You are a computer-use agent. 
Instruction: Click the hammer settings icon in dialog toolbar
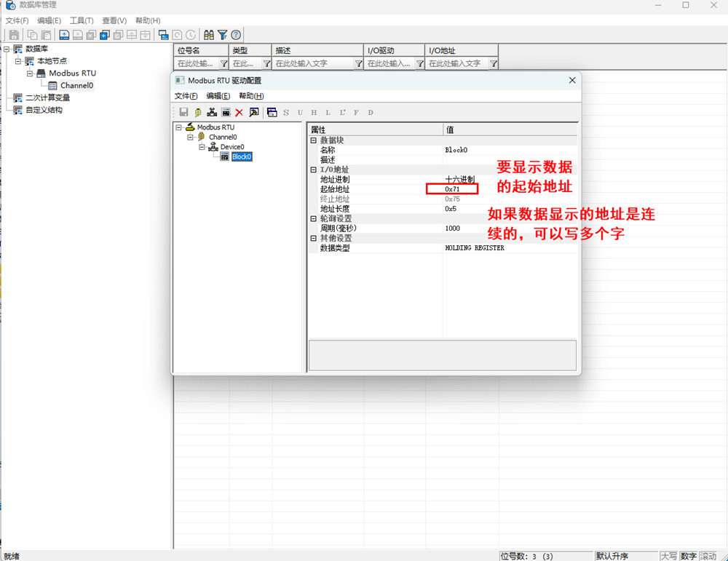254,112
